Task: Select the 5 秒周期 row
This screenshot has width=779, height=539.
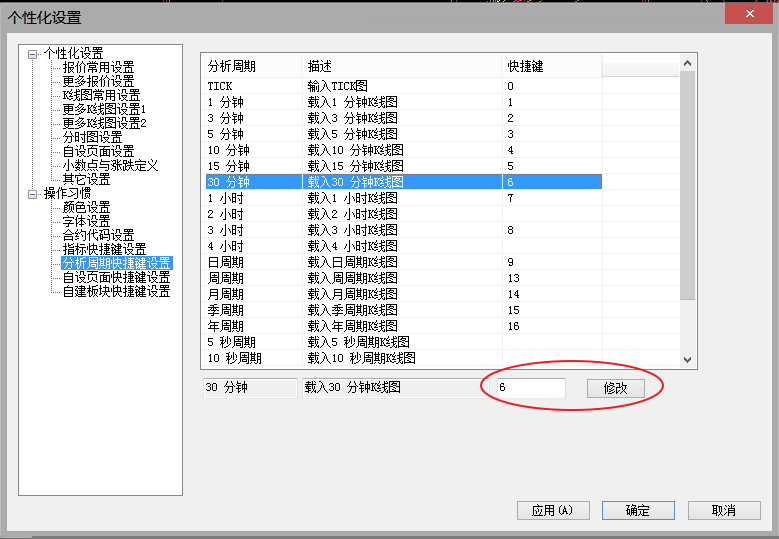Action: coord(403,342)
